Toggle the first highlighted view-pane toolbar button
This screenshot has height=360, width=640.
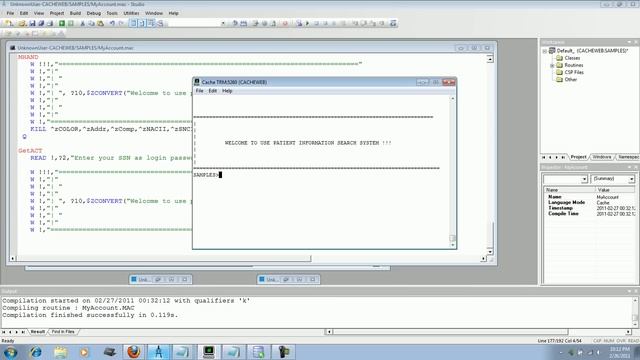tap(133, 24)
